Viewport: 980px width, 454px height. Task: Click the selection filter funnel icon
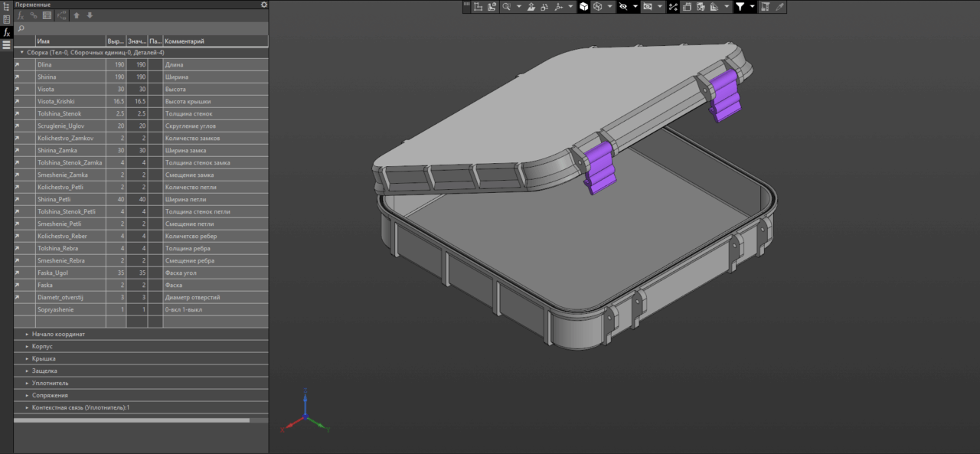coord(740,7)
